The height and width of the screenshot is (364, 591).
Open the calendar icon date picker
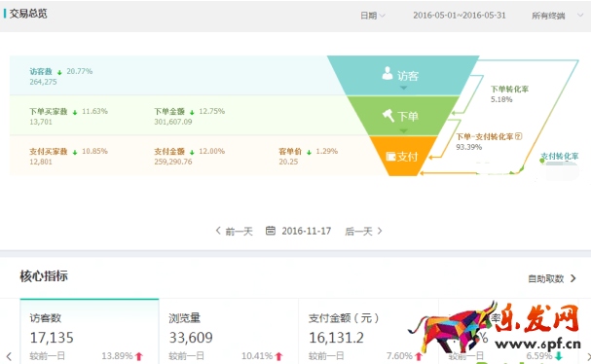(x=271, y=231)
